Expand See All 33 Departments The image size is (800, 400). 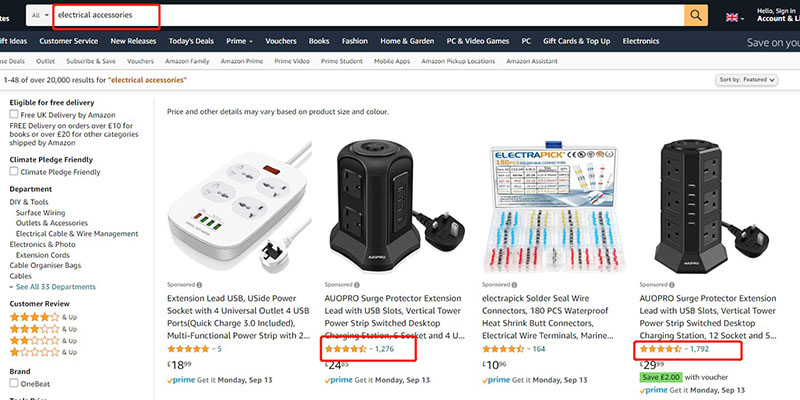(53, 287)
